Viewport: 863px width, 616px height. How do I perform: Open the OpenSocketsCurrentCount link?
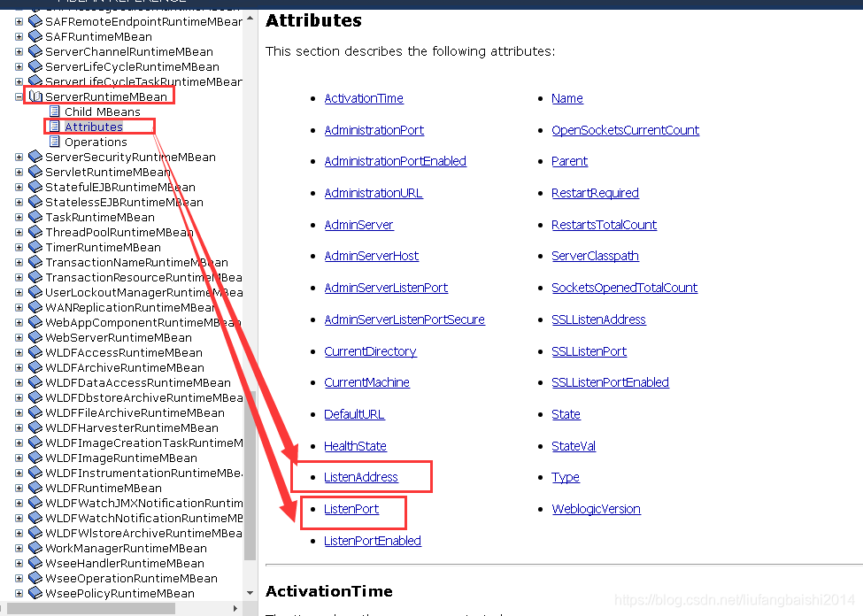tap(625, 130)
